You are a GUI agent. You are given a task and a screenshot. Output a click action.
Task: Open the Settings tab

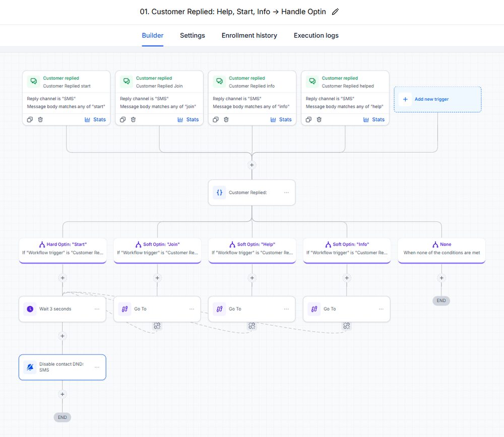coord(192,35)
